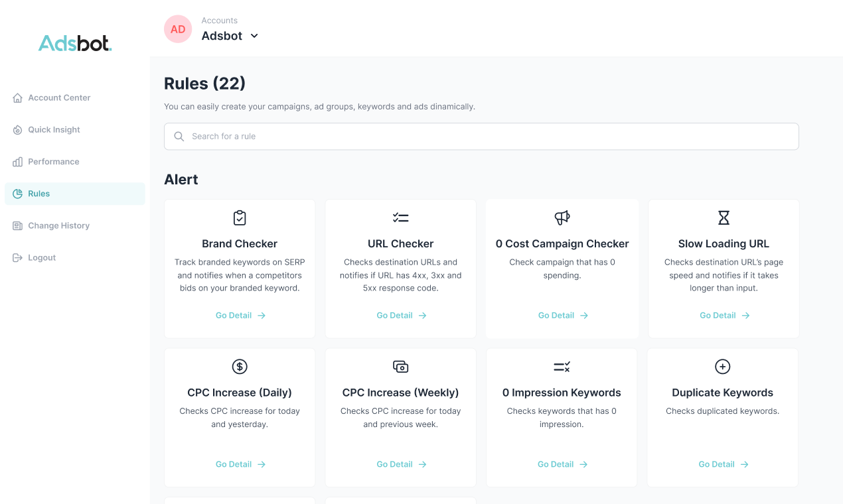Click the 0 Impression Keywords list icon

[562, 366]
